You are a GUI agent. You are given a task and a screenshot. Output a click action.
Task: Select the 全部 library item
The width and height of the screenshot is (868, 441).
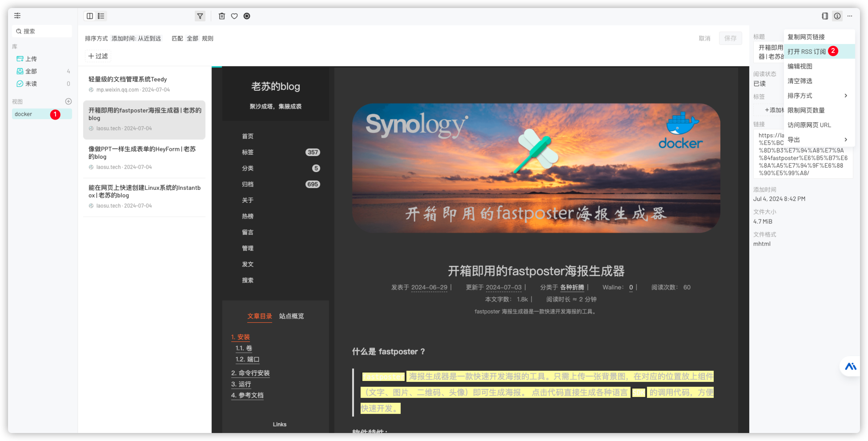click(42, 71)
